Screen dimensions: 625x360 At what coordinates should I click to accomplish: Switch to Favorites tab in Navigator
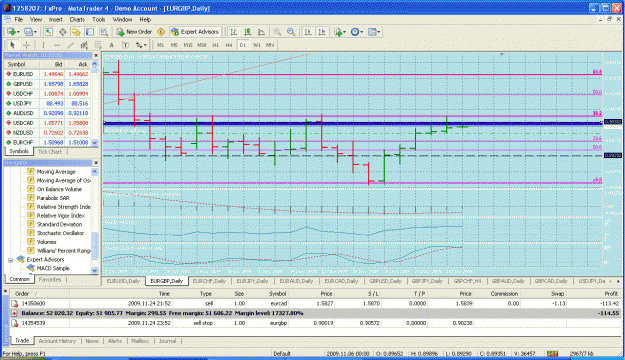coord(50,280)
